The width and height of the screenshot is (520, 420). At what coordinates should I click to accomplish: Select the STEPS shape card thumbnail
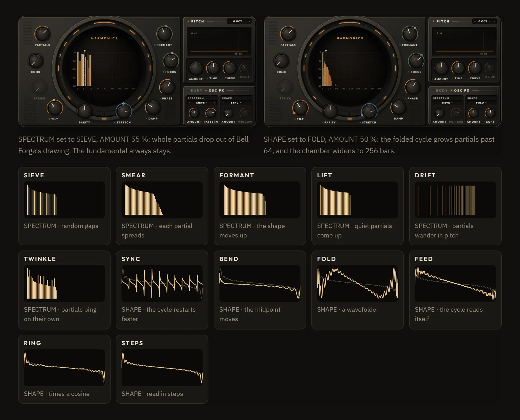coord(162,367)
